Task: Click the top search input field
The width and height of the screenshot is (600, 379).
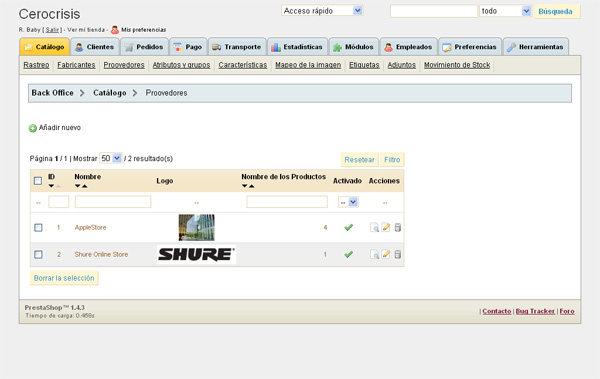Action: point(434,11)
